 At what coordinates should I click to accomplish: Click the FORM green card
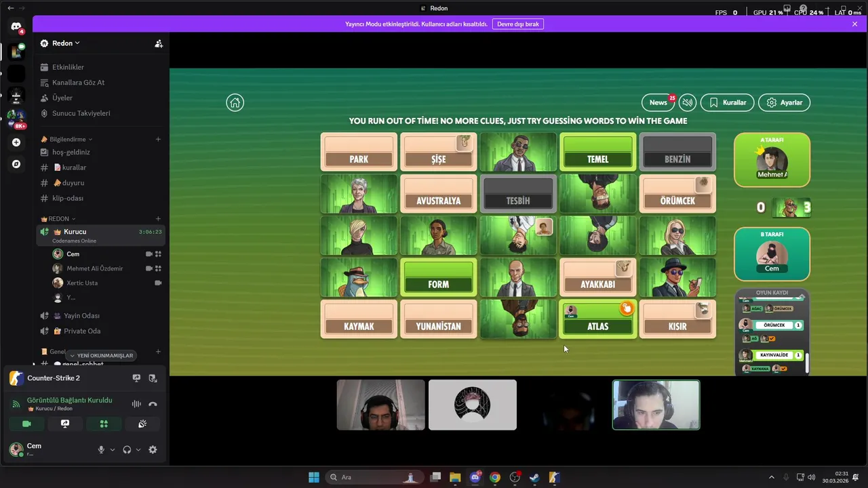(x=439, y=277)
